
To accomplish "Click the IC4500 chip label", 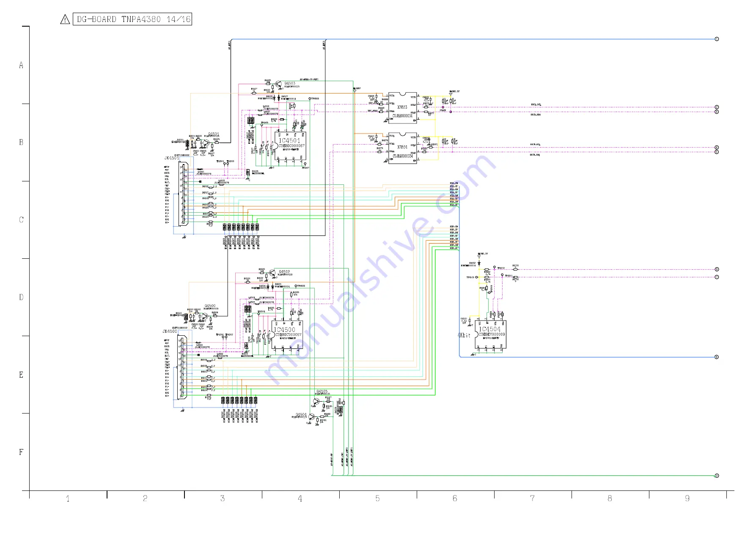I will [x=286, y=329].
